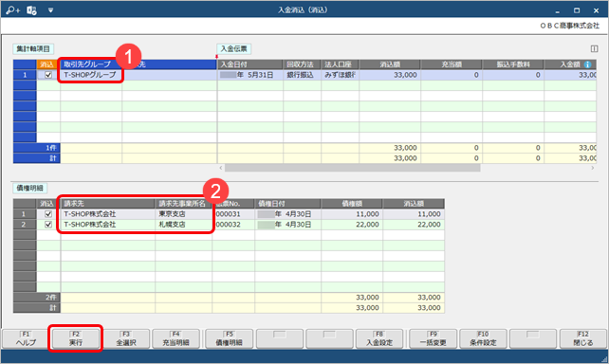Click the orange 消込 header in upper grid
The image size is (609, 364).
(x=48, y=64)
